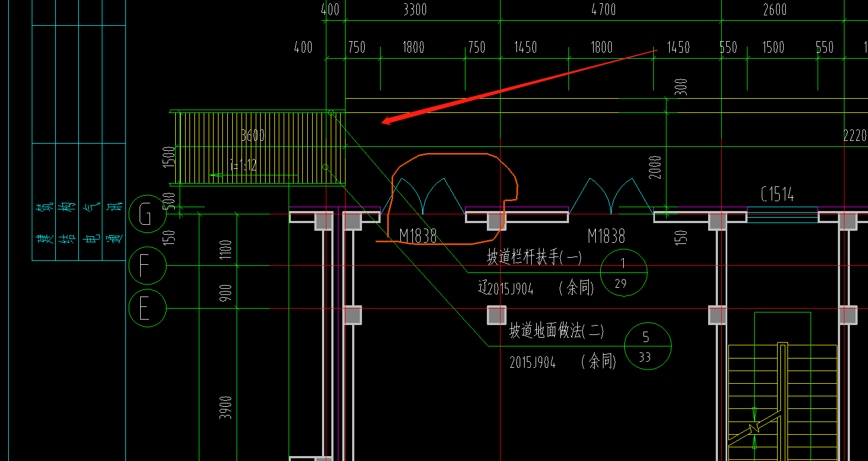Click the vertical 900 dimension text
The height and width of the screenshot is (461, 868).
click(225, 293)
